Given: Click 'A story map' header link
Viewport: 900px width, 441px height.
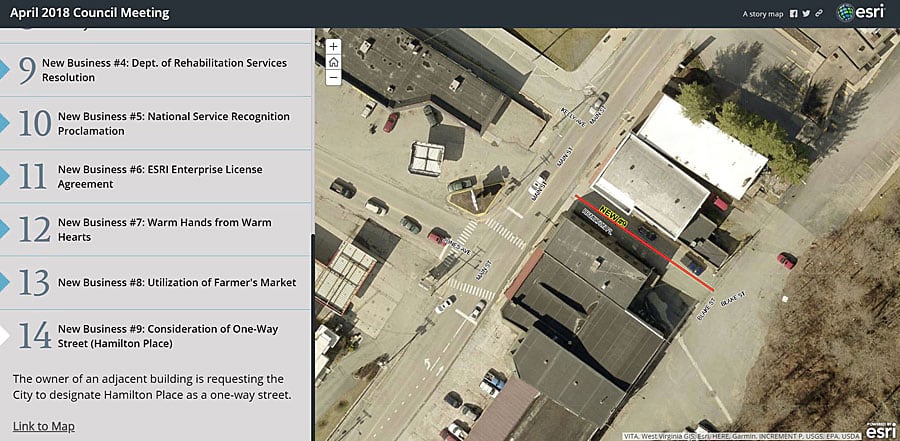Looking at the screenshot, I should [763, 14].
